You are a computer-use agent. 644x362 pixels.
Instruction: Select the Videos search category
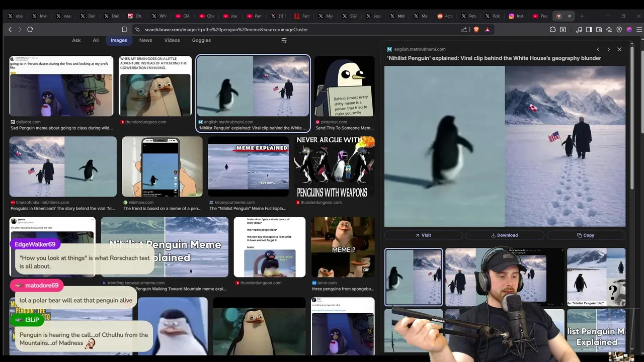pyautogui.click(x=172, y=40)
